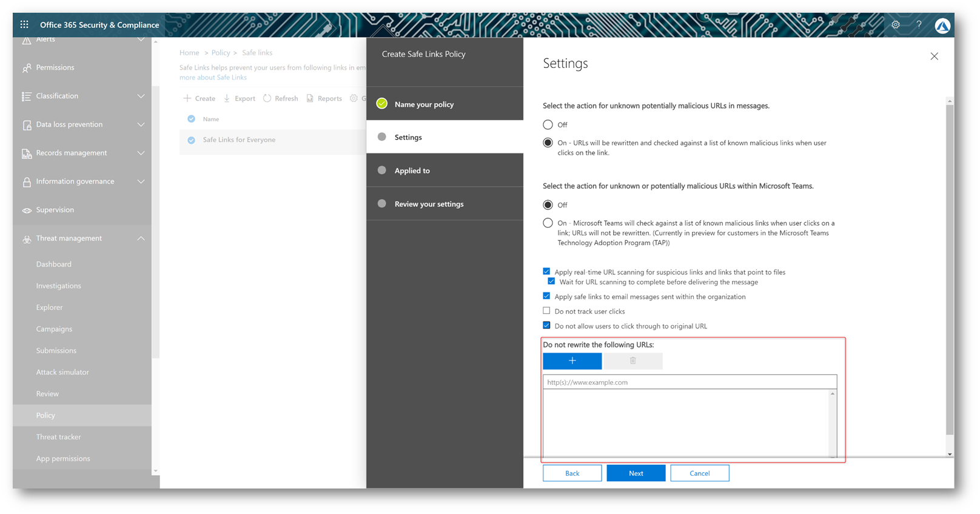Screen dimensions: 980x514
Task: Click the Next button
Action: [x=636, y=473]
